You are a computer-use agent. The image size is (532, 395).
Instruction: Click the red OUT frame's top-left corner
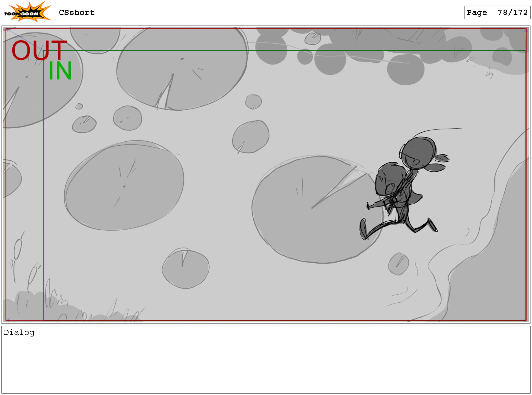(6, 29)
